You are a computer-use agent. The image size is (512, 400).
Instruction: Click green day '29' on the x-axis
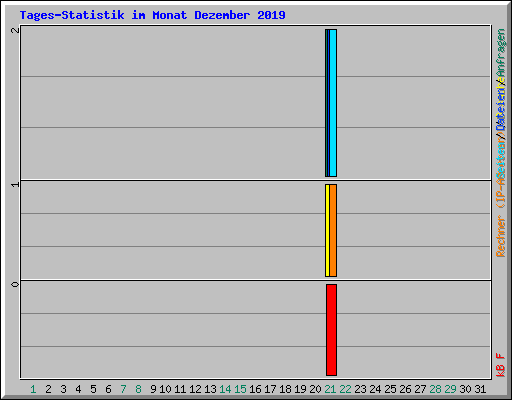tap(450, 389)
